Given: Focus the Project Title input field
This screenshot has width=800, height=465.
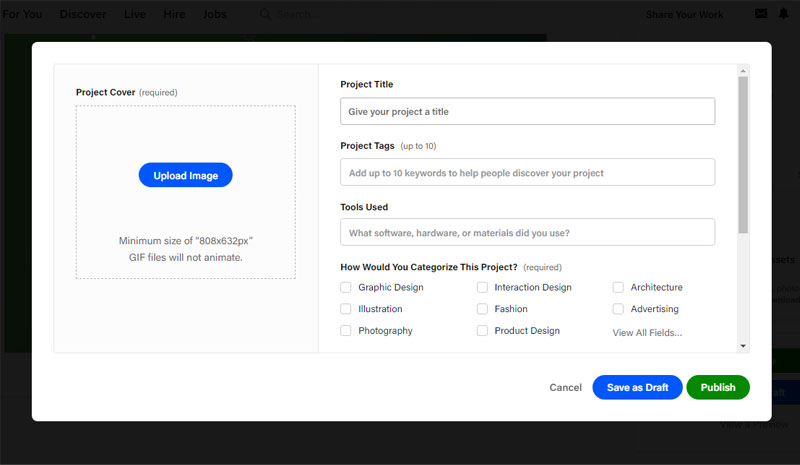Looking at the screenshot, I should coord(527,111).
